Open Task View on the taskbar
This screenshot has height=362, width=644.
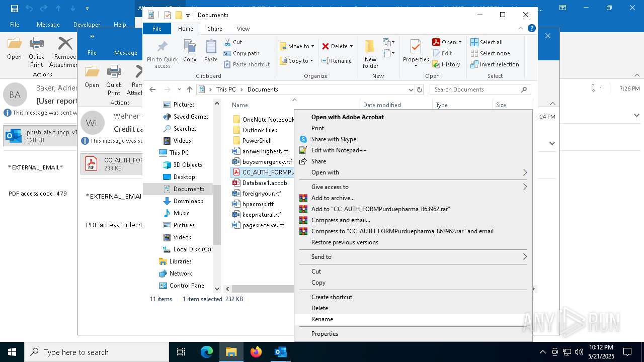click(181, 352)
